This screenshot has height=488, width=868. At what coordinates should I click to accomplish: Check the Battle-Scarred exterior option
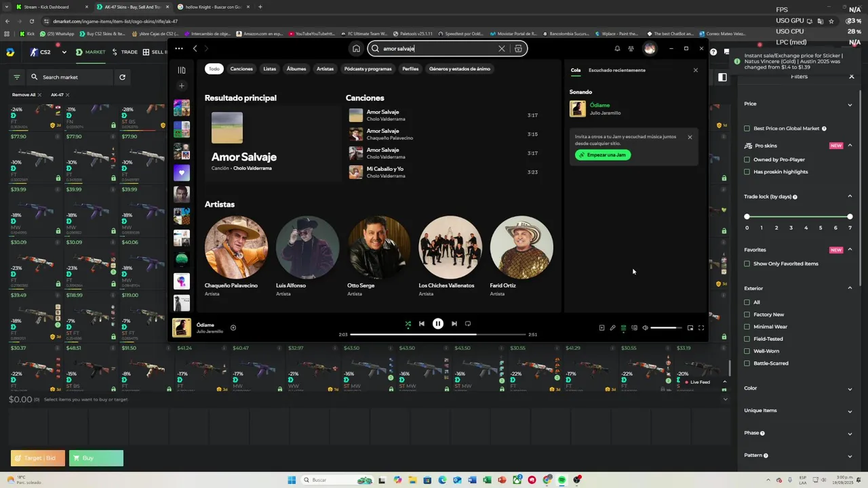(747, 363)
